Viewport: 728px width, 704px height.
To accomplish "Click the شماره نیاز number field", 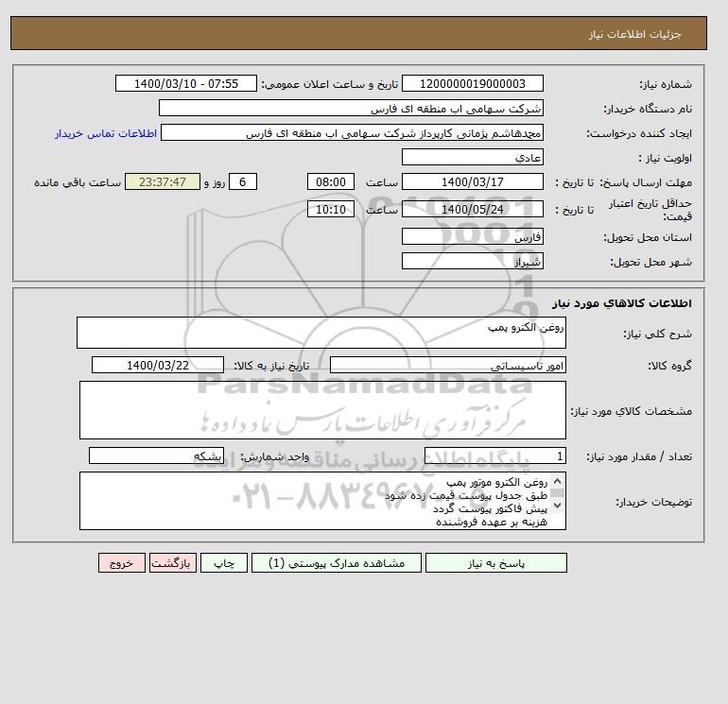I will point(472,83).
